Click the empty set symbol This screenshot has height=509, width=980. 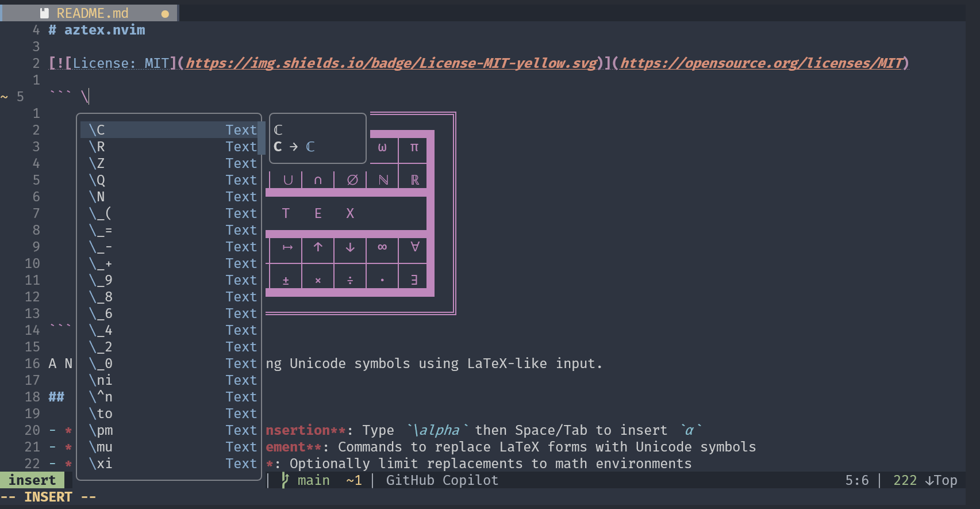point(352,180)
